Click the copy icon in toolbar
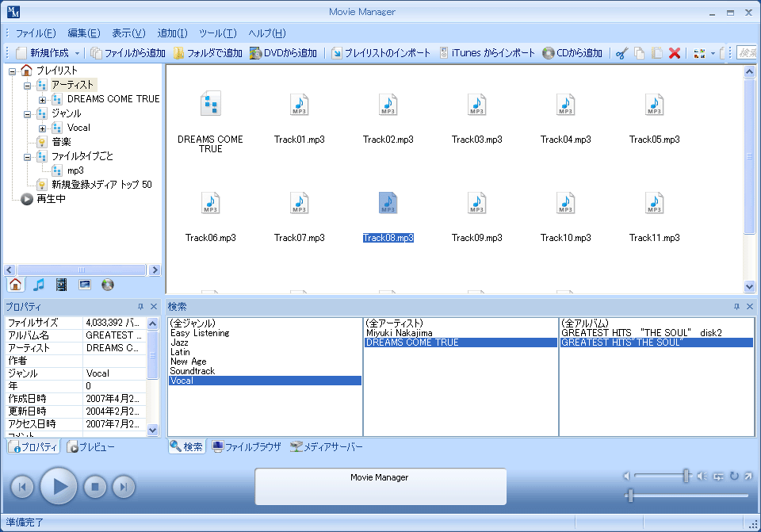Screen dimensions: 761x532 (x=639, y=53)
